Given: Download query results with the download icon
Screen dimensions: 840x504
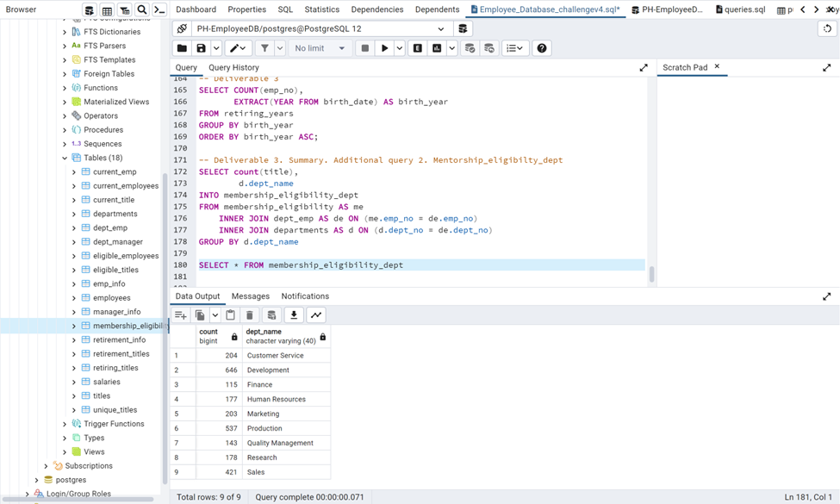Looking at the screenshot, I should (294, 314).
